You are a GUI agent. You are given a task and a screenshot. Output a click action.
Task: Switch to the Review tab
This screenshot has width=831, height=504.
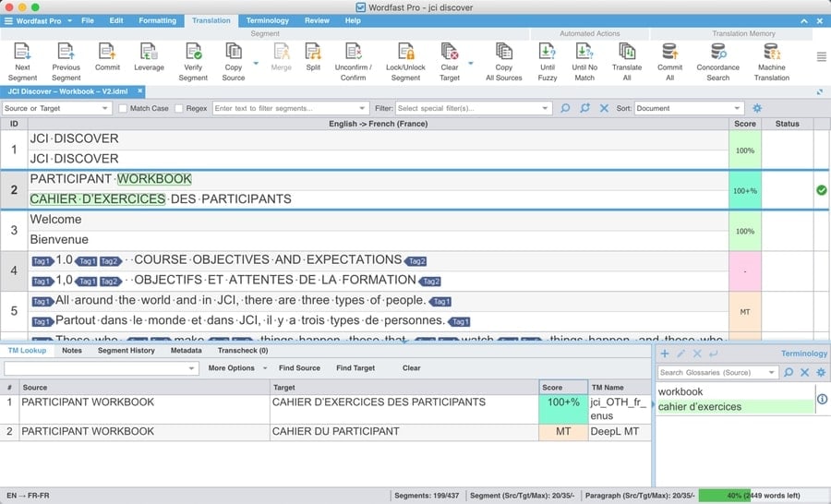317,20
